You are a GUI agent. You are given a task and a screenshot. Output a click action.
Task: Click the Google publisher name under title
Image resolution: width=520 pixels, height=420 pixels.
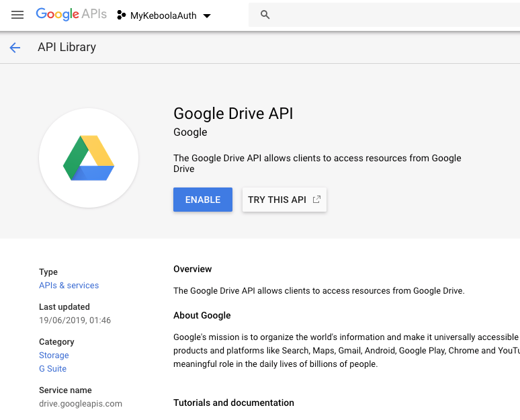click(190, 132)
